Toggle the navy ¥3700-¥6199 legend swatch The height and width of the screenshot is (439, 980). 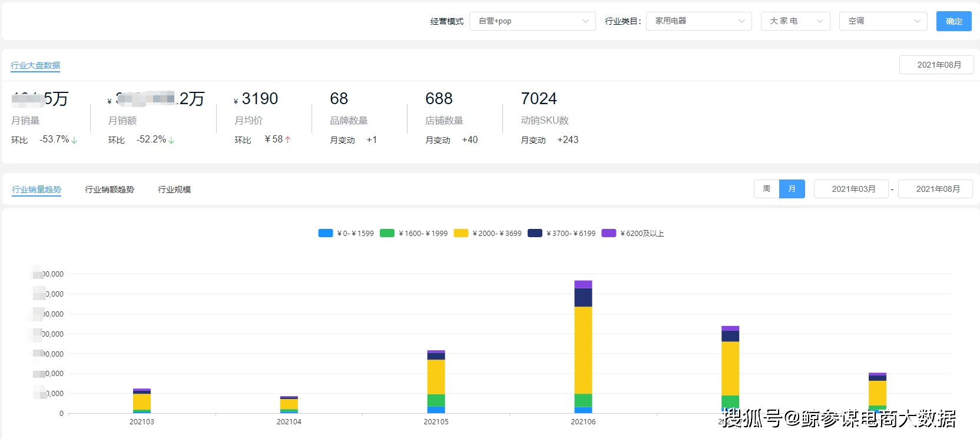tap(535, 234)
